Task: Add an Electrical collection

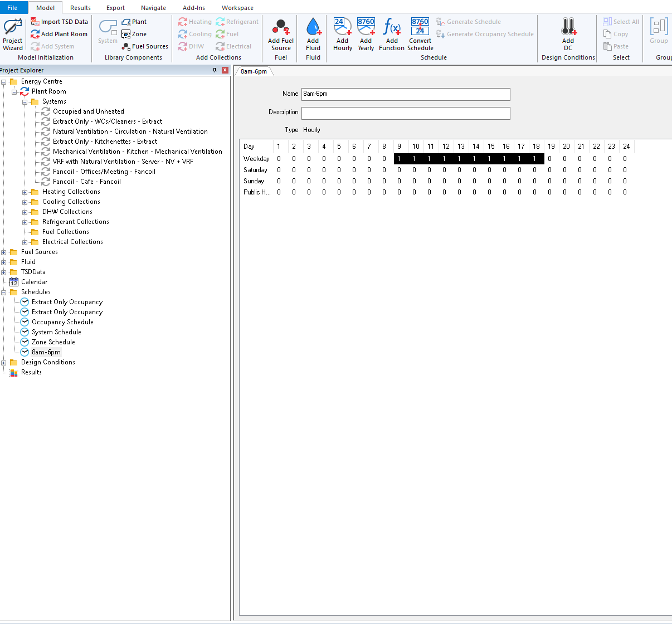Action: point(234,46)
